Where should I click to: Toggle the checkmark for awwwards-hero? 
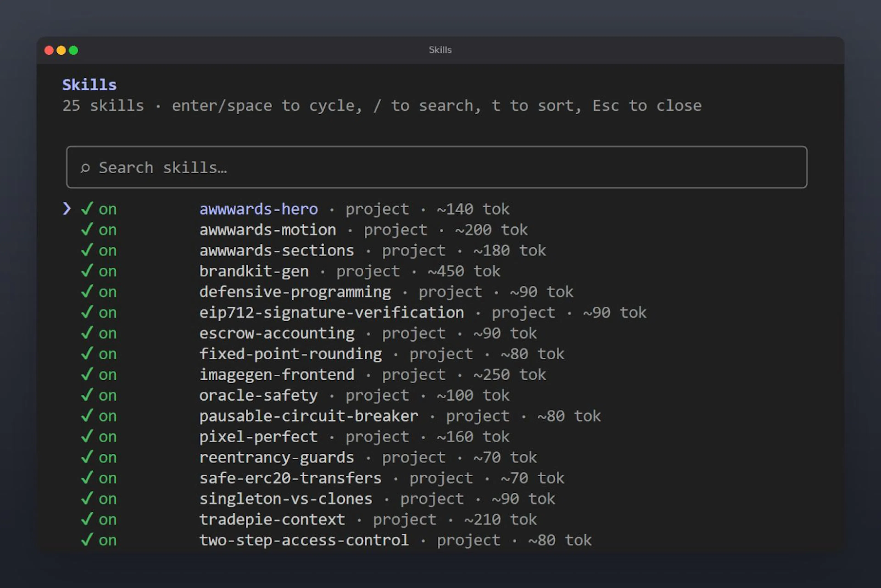coord(87,209)
